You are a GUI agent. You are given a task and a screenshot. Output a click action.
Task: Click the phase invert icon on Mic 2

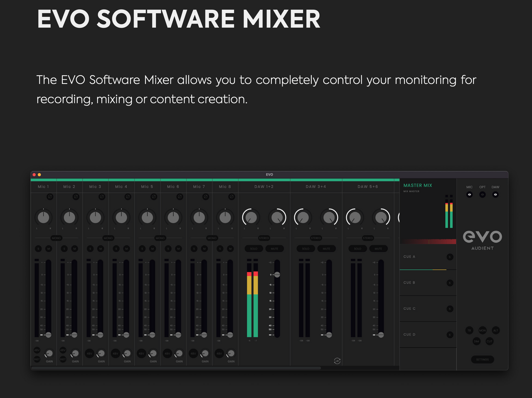coord(76,197)
